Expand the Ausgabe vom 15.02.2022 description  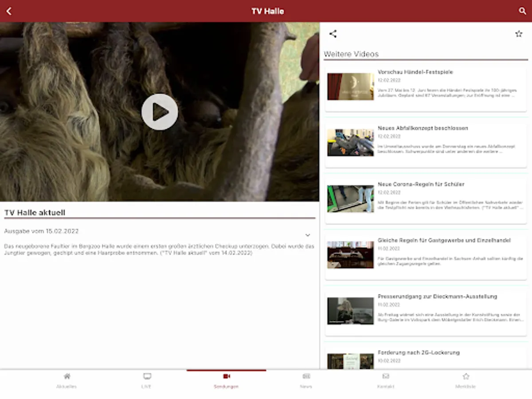click(x=308, y=235)
